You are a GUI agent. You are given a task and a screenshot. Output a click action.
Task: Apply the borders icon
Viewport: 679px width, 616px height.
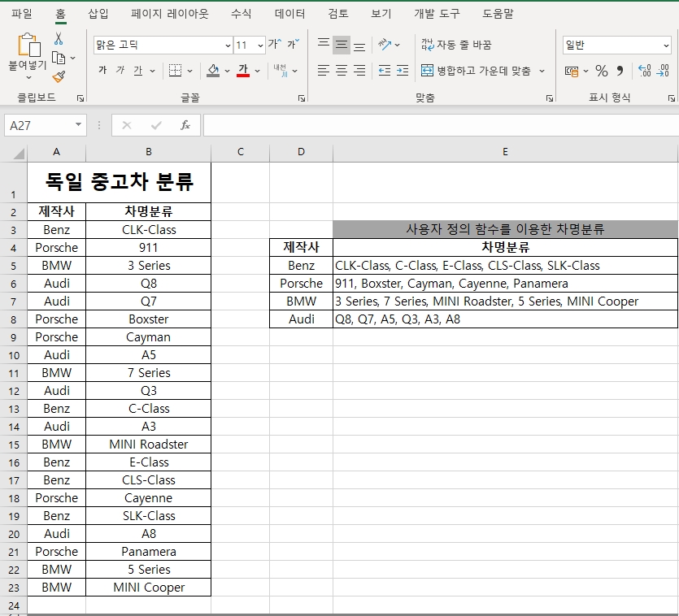click(x=175, y=71)
